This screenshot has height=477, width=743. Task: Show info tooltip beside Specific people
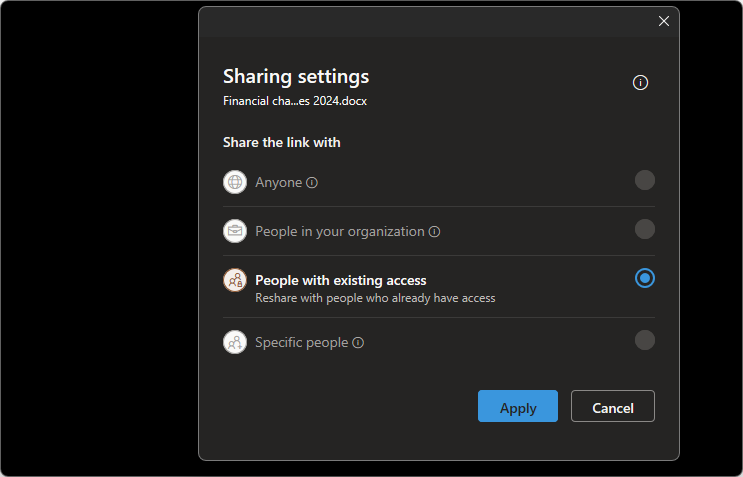(x=358, y=343)
